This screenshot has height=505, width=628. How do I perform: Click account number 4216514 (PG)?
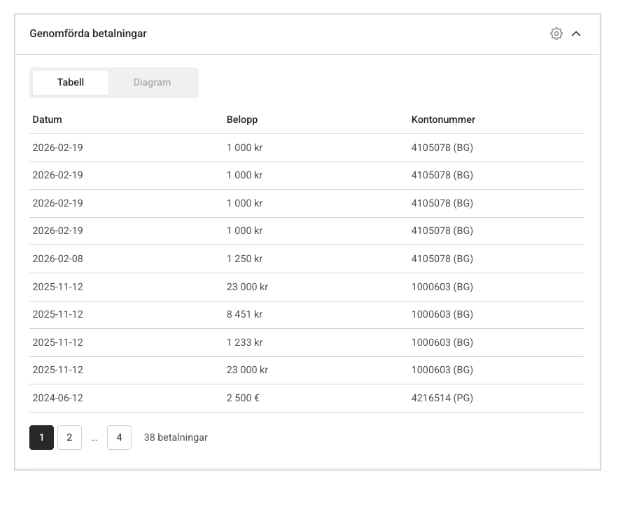pyautogui.click(x=442, y=398)
